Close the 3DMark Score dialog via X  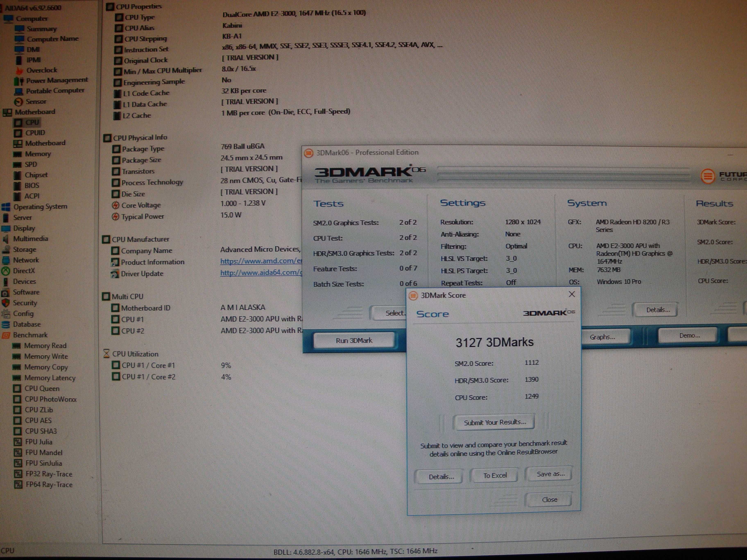[x=572, y=294]
